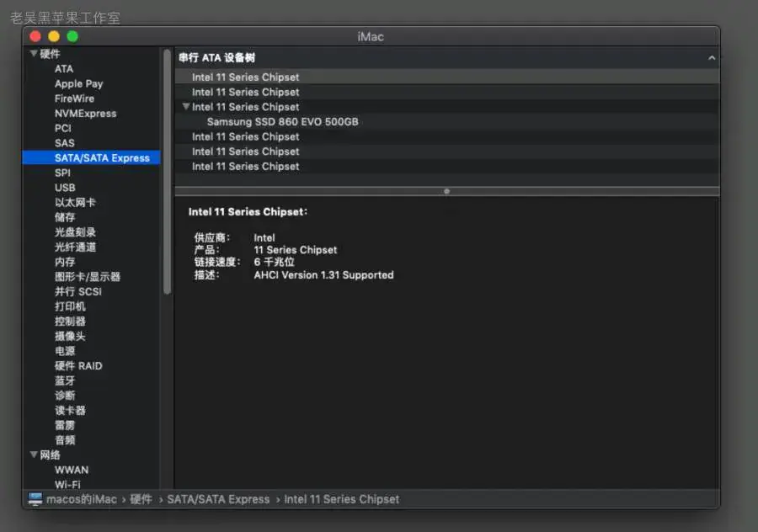Select PCI in the sidebar

pos(63,129)
